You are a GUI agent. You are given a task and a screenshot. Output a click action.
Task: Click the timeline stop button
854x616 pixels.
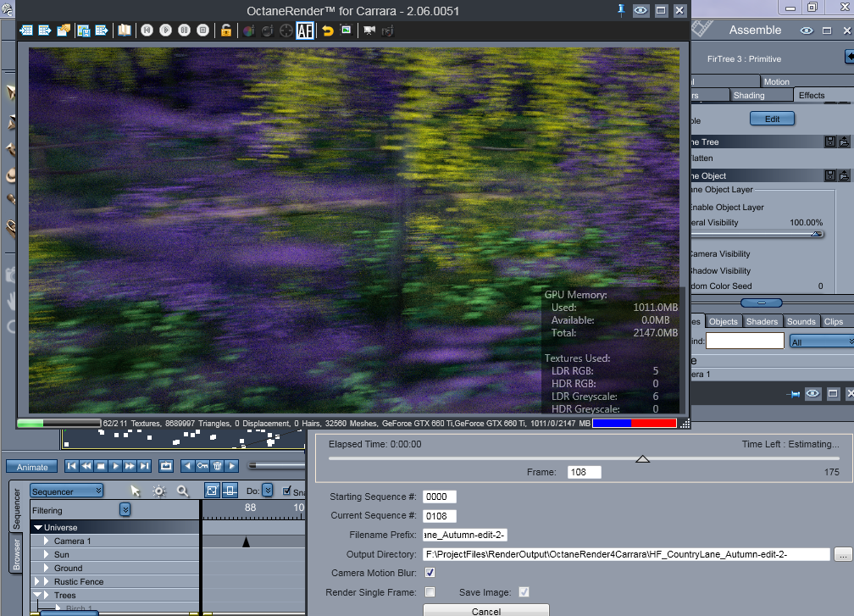pyautogui.click(x=101, y=466)
